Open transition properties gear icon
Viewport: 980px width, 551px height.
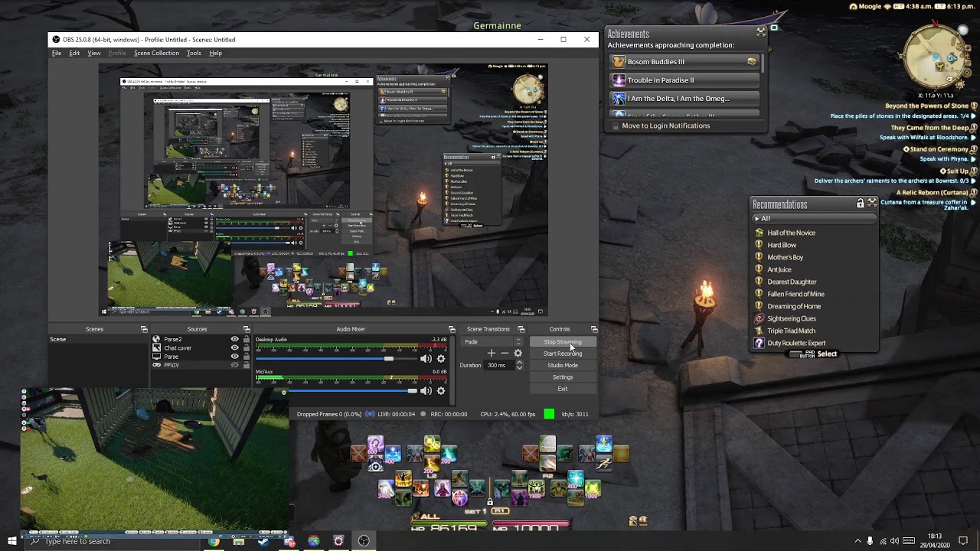click(518, 353)
